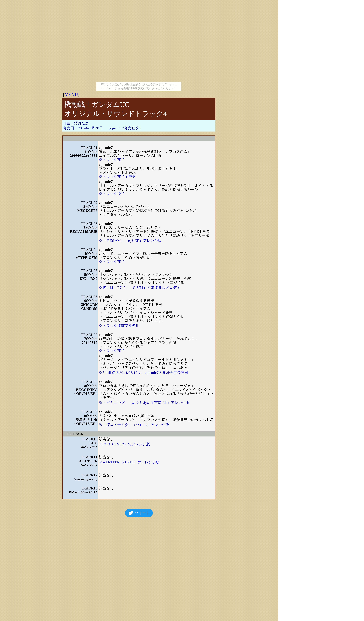Click note ※トラック前半＋中盤
Image resolution: width=364 pixels, height=621 pixels.
(x=117, y=177)
